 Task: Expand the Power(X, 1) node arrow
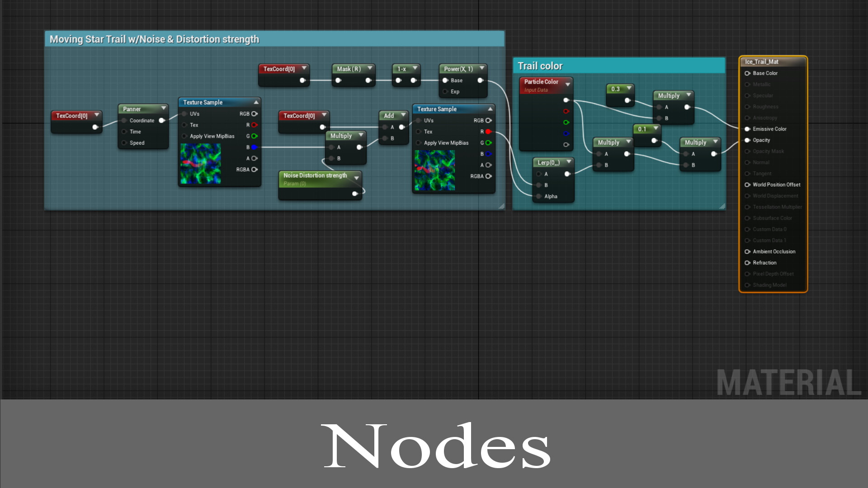(x=482, y=68)
